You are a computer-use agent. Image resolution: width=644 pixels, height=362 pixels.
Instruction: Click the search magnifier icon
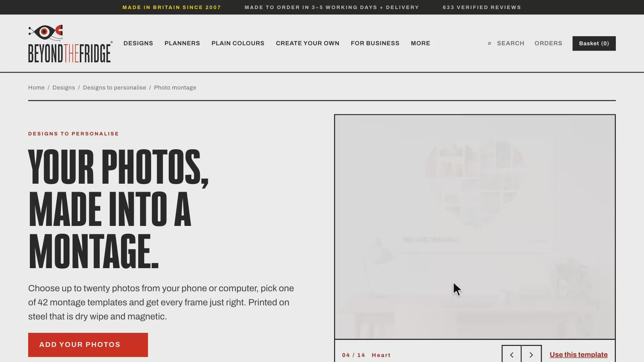click(x=489, y=43)
